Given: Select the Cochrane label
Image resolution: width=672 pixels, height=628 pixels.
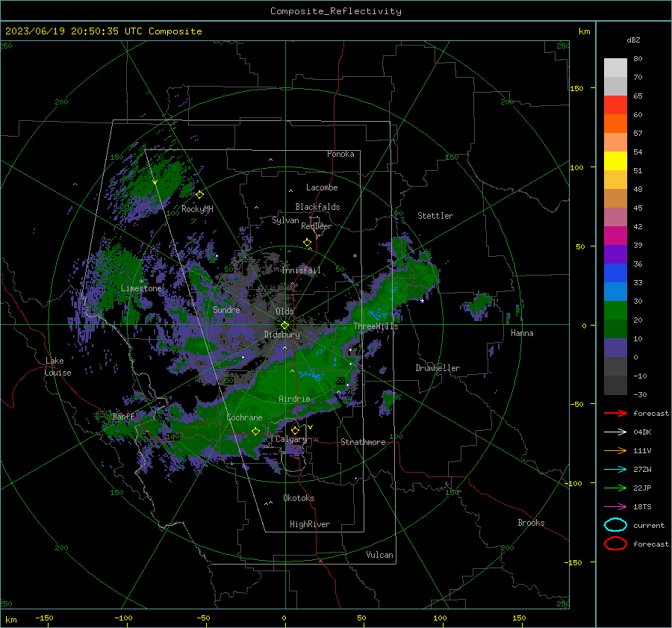Looking at the screenshot, I should 244,417.
